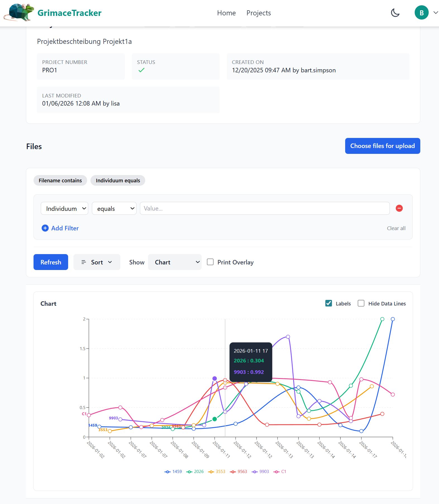The height and width of the screenshot is (504, 439).
Task: Click the blue plus Add Filter icon
Action: click(45, 228)
